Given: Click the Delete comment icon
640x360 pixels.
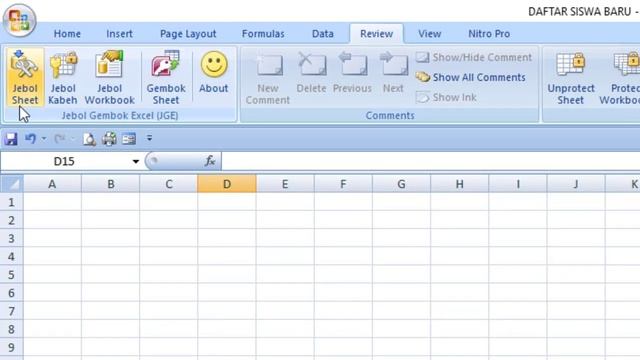Looking at the screenshot, I should tap(311, 64).
